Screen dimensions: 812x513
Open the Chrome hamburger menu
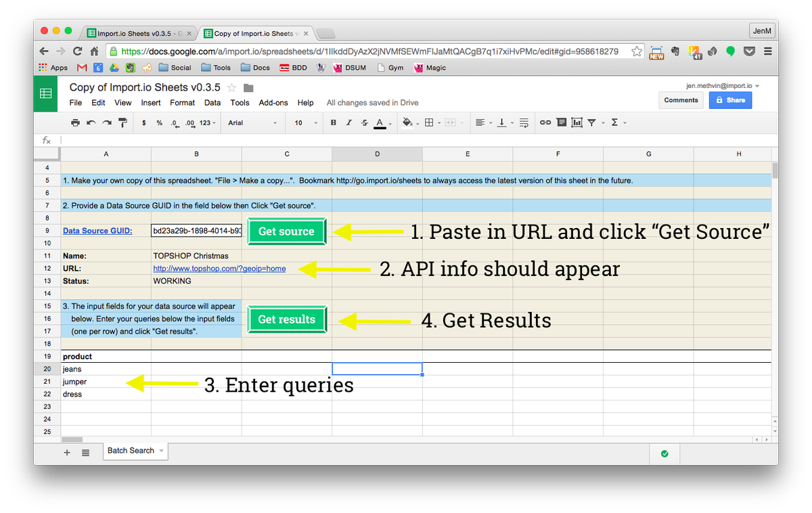767,51
